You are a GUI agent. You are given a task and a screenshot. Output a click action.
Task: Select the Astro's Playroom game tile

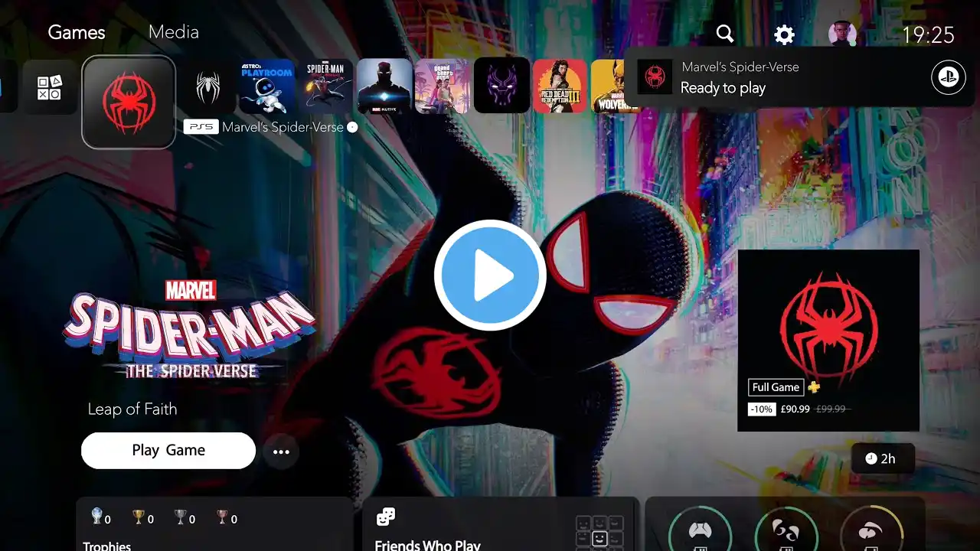266,86
